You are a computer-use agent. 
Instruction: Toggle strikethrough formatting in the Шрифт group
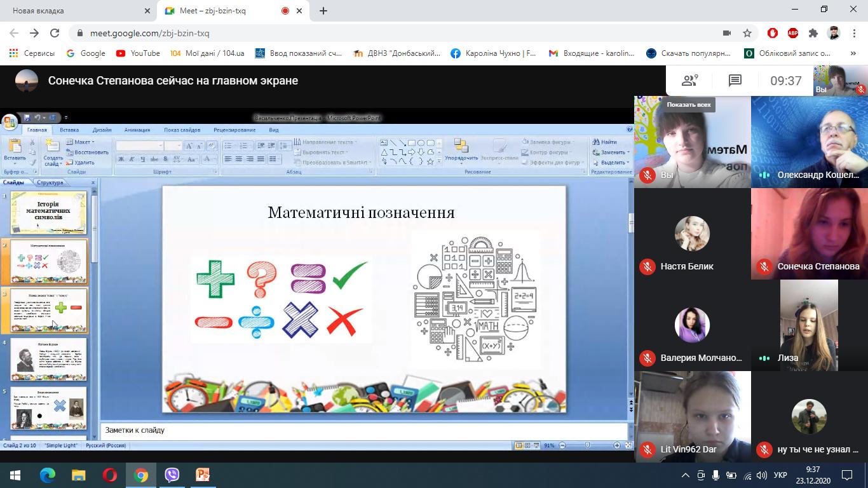(155, 159)
